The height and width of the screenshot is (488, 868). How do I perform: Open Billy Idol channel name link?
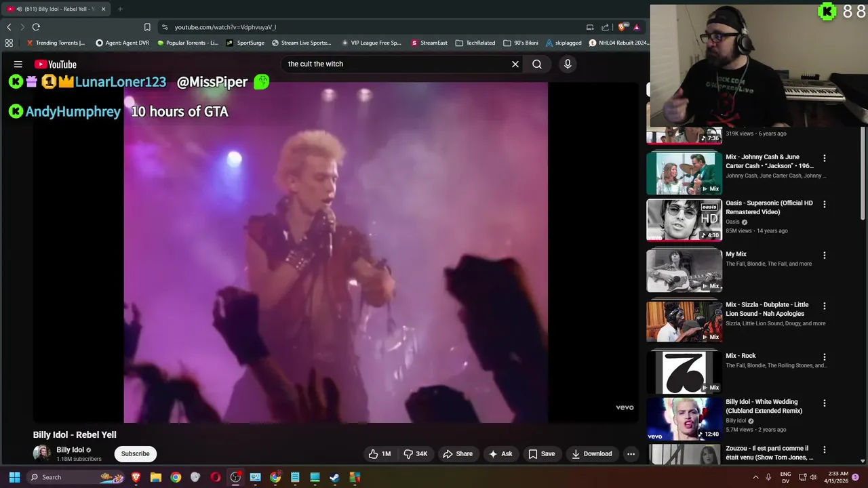pyautogui.click(x=71, y=450)
